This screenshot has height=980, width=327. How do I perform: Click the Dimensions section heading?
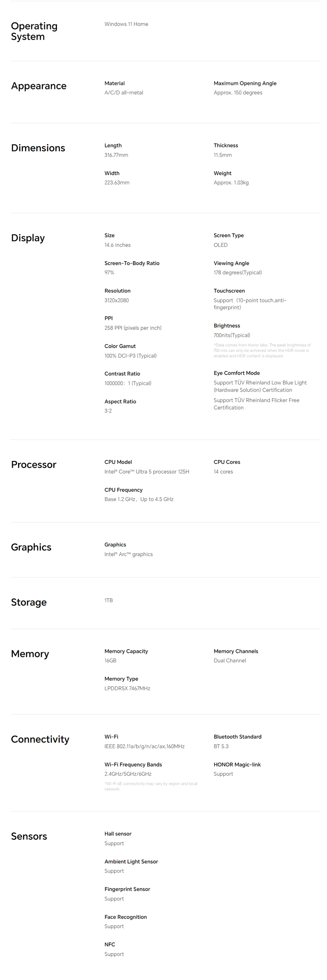coord(38,148)
